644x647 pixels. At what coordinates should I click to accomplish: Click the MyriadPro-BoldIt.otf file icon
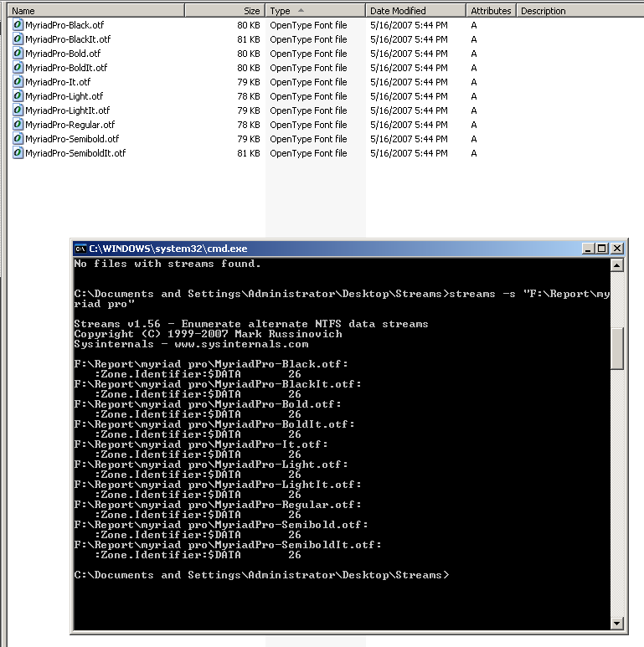point(18,68)
